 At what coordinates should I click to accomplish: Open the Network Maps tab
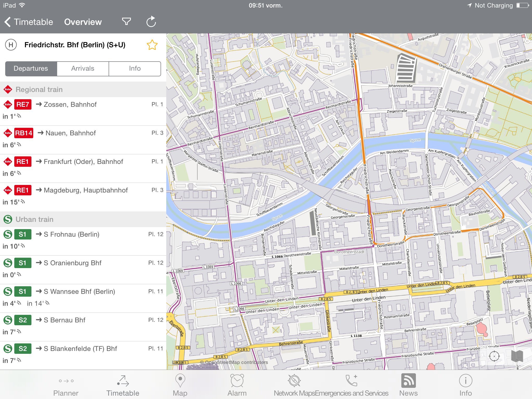pyautogui.click(x=294, y=385)
